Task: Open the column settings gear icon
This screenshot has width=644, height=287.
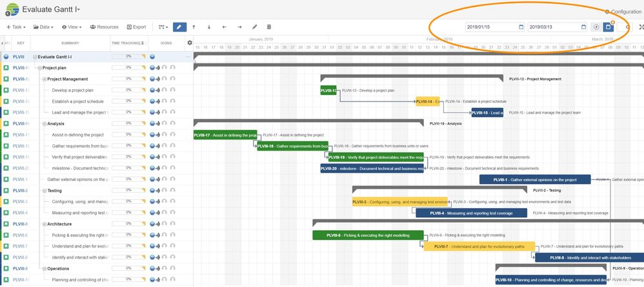Action: [189, 43]
